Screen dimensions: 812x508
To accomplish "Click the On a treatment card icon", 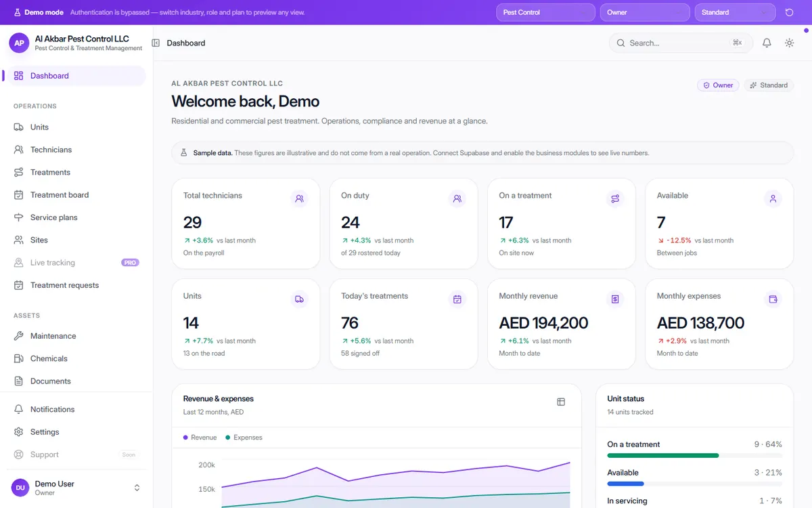I will click(x=615, y=198).
